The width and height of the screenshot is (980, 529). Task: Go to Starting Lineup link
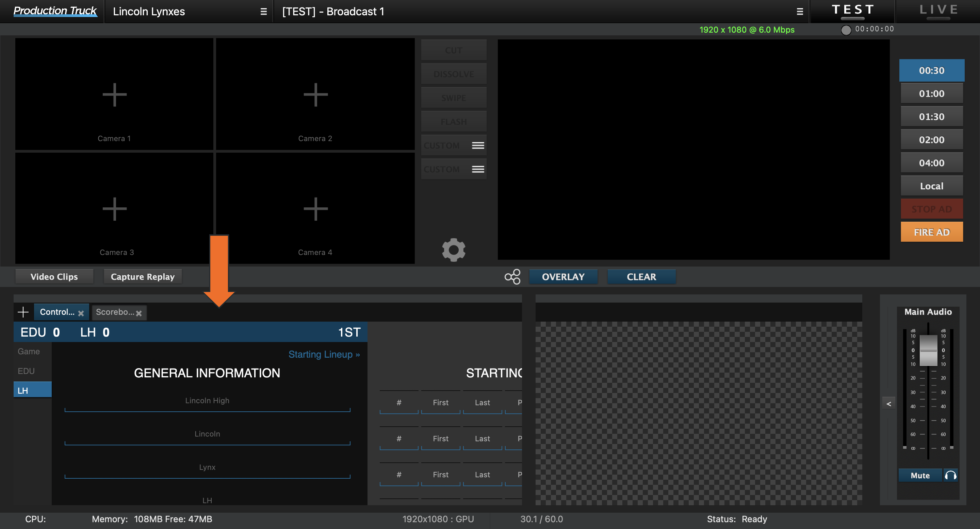pyautogui.click(x=324, y=354)
